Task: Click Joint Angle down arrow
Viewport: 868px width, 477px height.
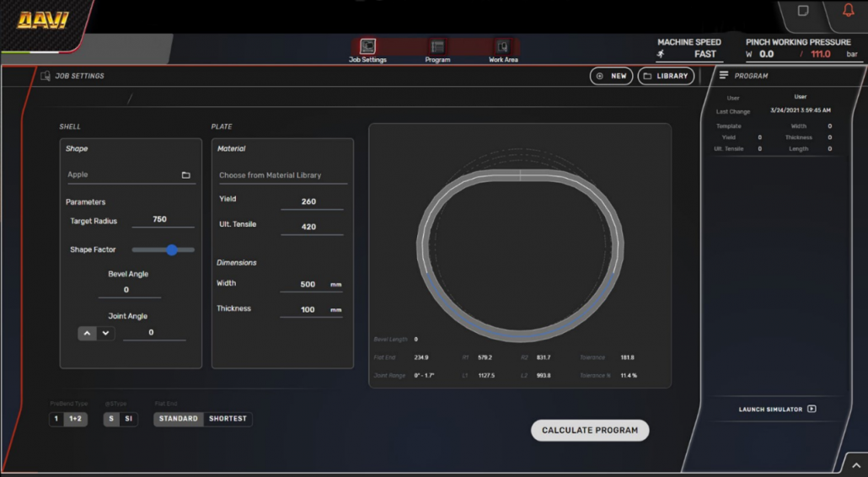Action: click(105, 333)
